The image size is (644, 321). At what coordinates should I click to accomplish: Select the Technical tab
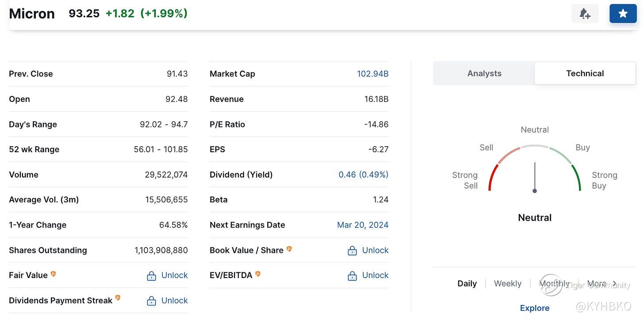point(585,73)
